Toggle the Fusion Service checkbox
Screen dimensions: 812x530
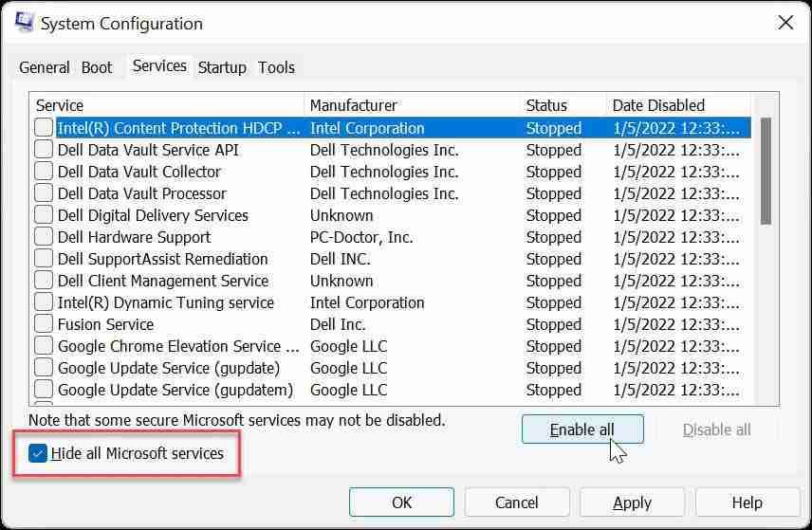(x=44, y=323)
